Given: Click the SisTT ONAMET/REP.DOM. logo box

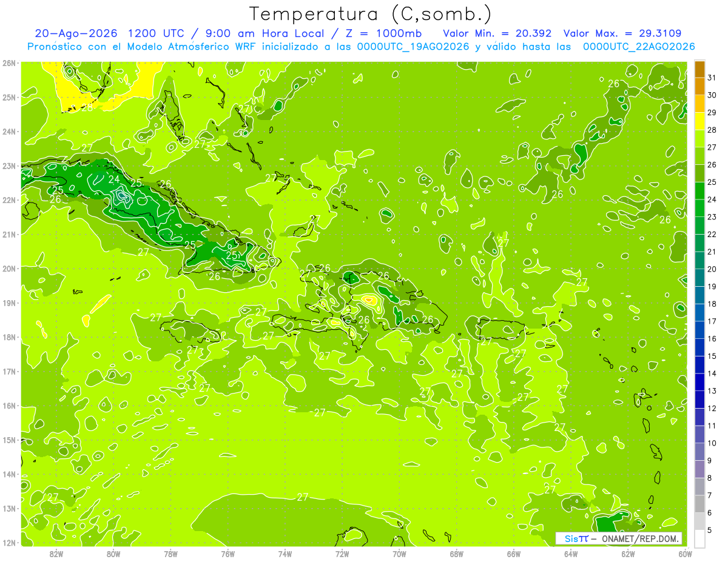Looking at the screenshot, I should 619,538.
